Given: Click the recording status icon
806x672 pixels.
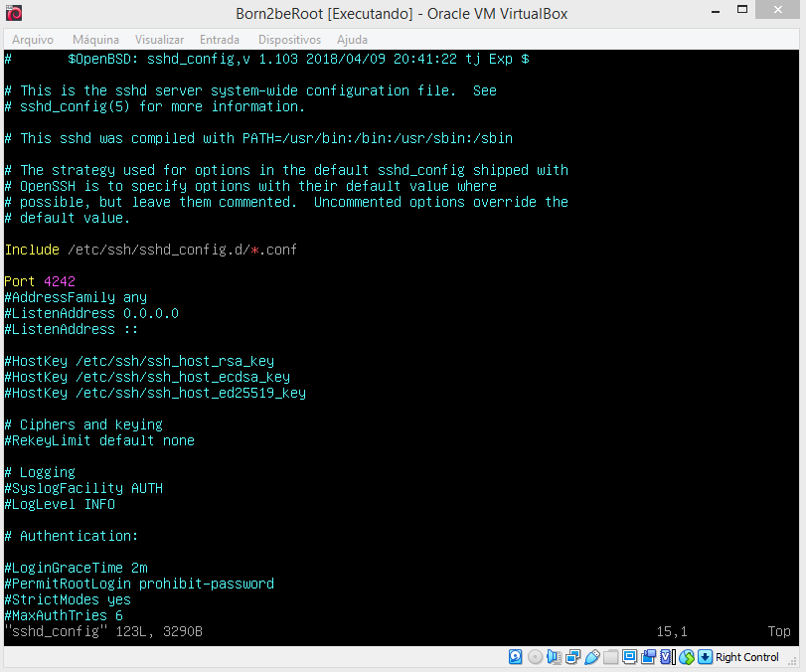Looking at the screenshot, I should coord(648,657).
